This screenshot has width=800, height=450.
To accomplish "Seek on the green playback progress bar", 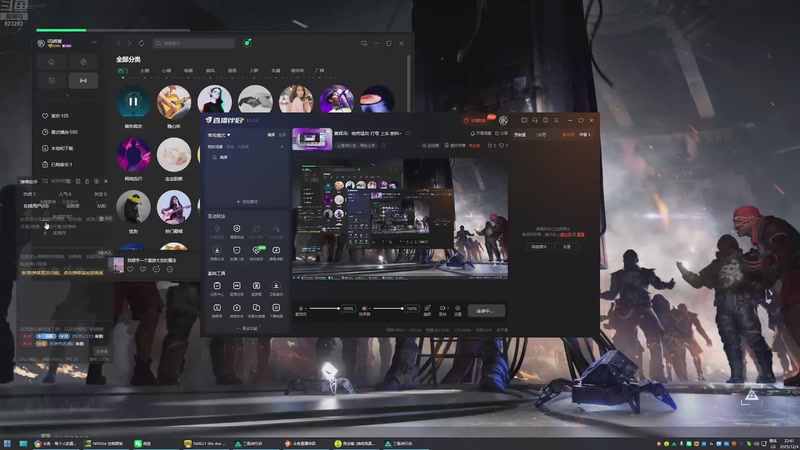I will click(x=113, y=30).
